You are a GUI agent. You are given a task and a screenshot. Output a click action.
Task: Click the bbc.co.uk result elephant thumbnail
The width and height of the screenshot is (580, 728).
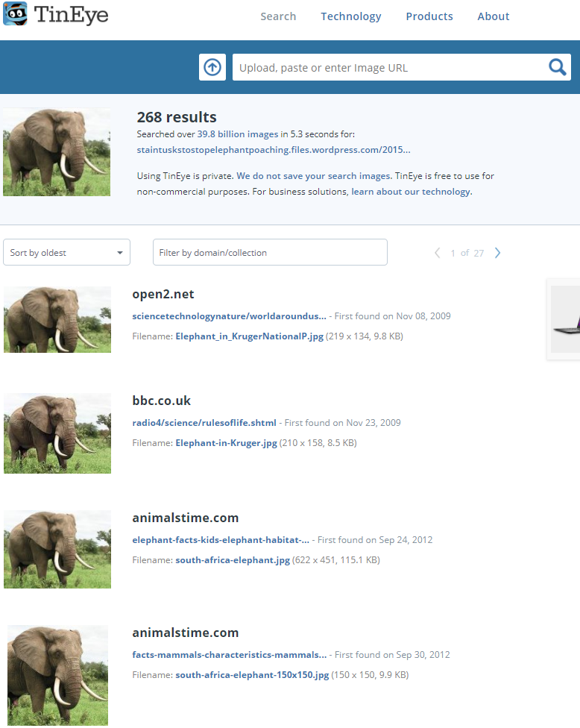point(57,433)
